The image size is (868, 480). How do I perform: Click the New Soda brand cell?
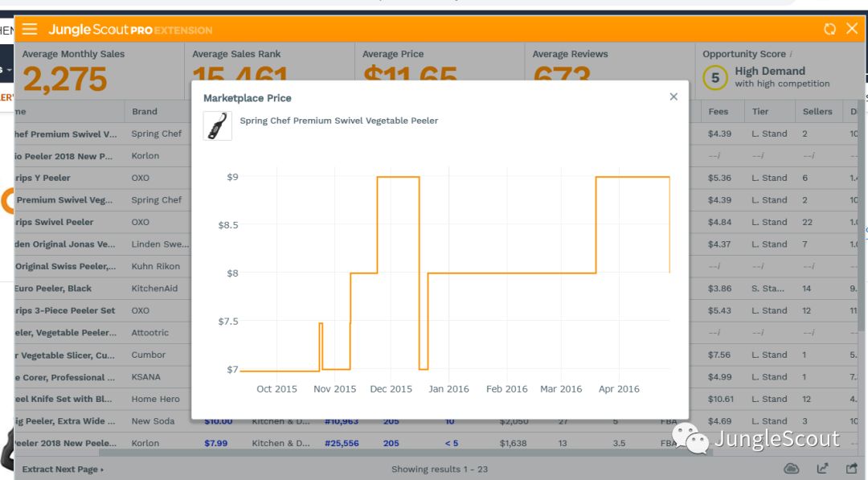(153, 421)
